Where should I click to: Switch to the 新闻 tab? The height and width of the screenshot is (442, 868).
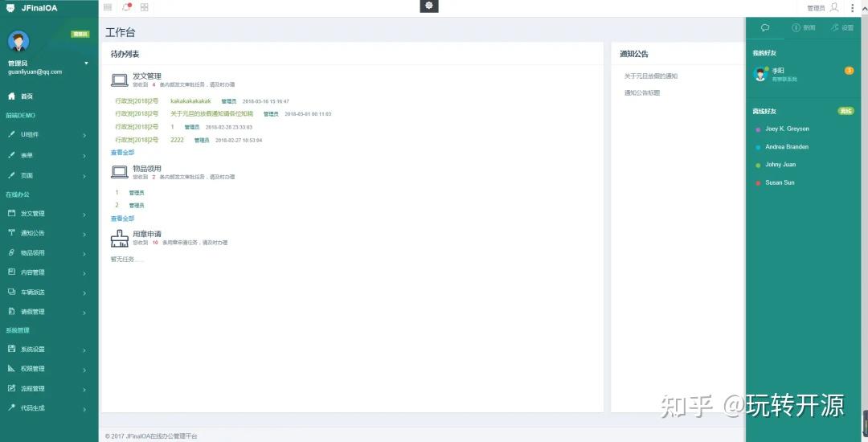803,27
